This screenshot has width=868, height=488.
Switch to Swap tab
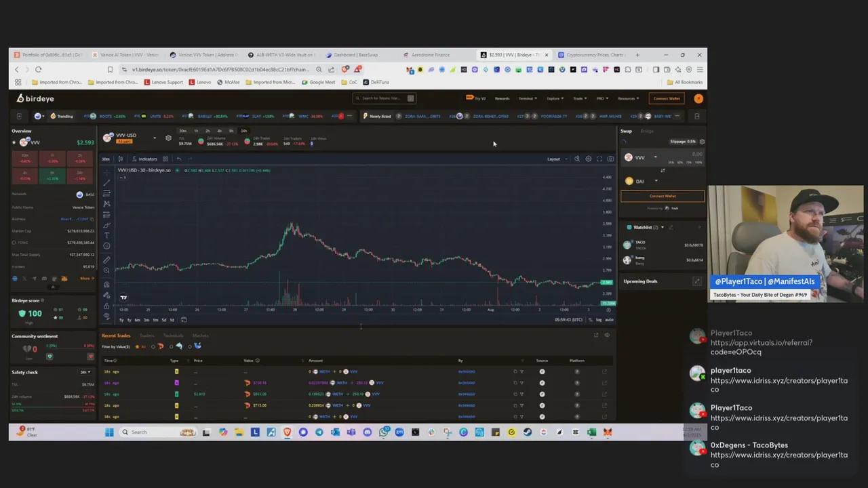tap(626, 131)
